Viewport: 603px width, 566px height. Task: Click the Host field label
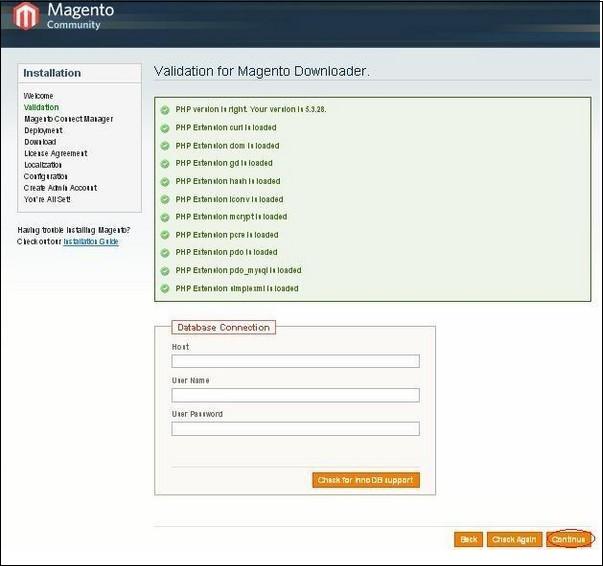[x=180, y=347]
